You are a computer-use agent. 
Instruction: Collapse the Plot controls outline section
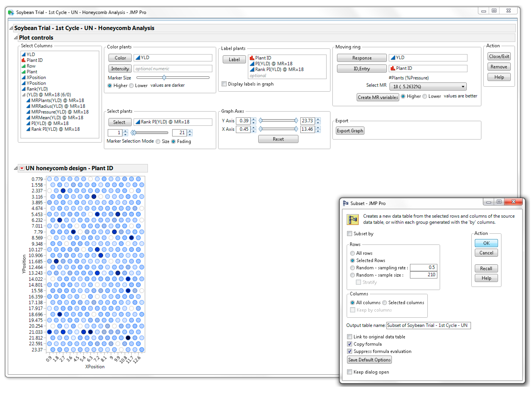click(x=16, y=38)
